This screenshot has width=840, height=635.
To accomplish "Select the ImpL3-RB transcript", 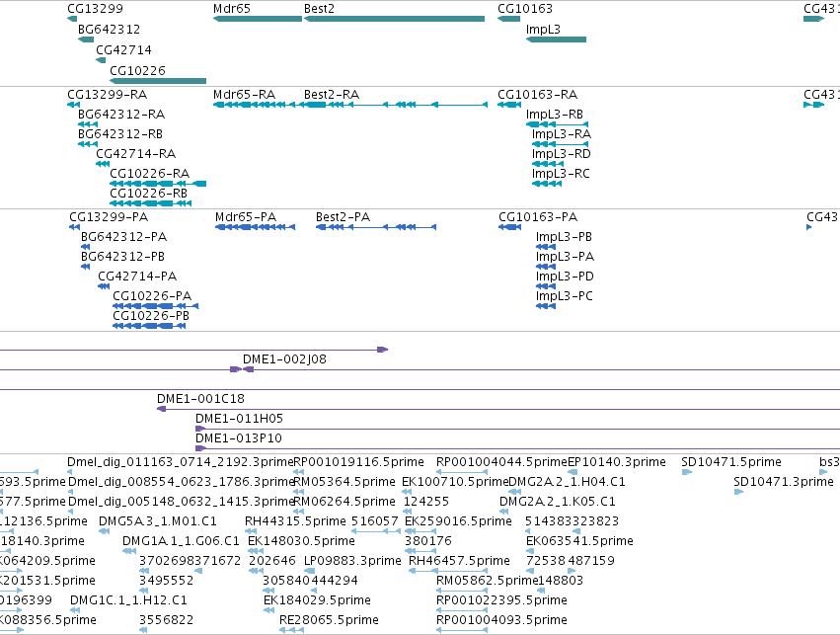I will tap(557, 124).
